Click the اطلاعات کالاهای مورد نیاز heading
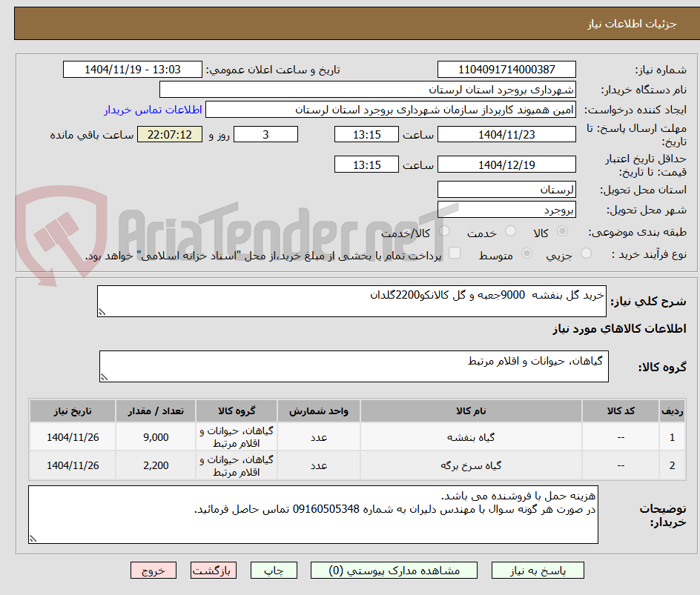The height and width of the screenshot is (595, 700). pyautogui.click(x=619, y=329)
